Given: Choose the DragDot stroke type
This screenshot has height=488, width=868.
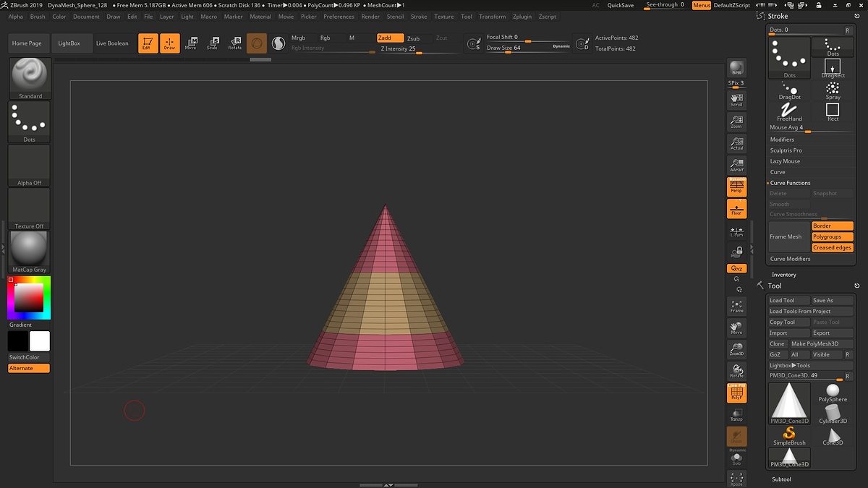Looking at the screenshot, I should pyautogui.click(x=790, y=90).
